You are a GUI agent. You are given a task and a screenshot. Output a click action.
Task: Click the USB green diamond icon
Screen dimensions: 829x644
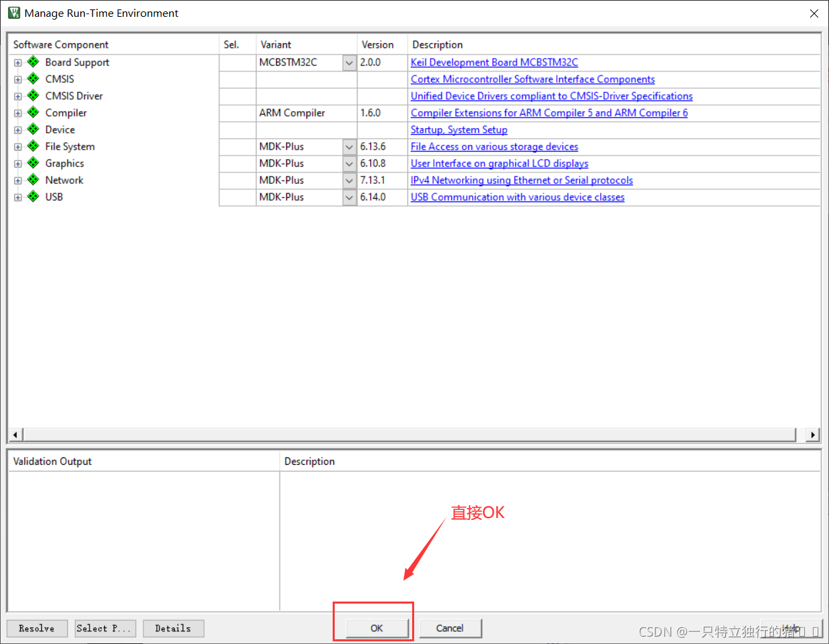coord(33,197)
